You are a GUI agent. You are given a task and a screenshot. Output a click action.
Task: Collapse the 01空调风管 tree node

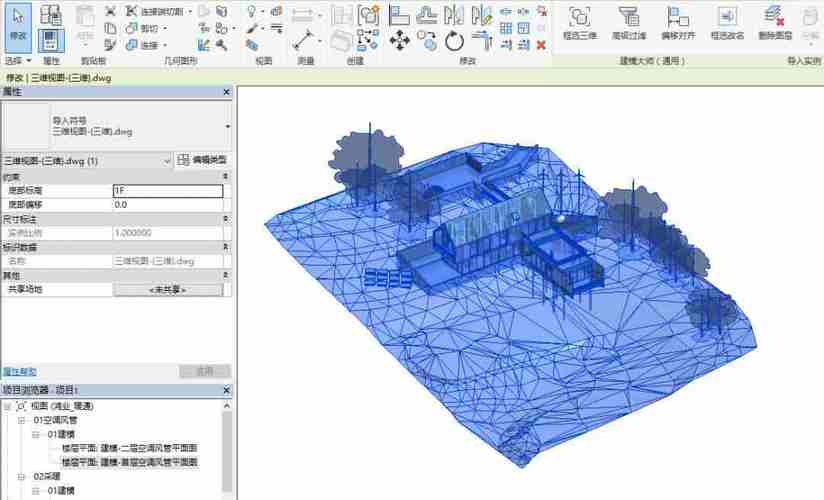(23, 422)
